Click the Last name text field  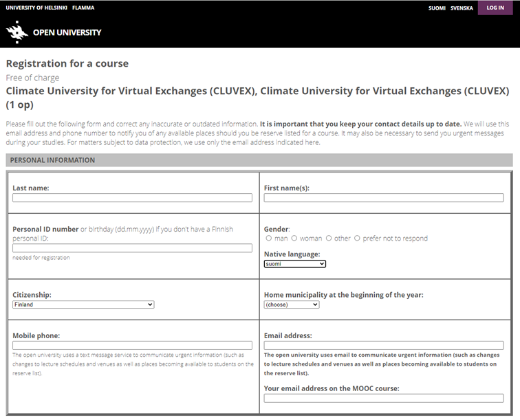pyautogui.click(x=132, y=198)
